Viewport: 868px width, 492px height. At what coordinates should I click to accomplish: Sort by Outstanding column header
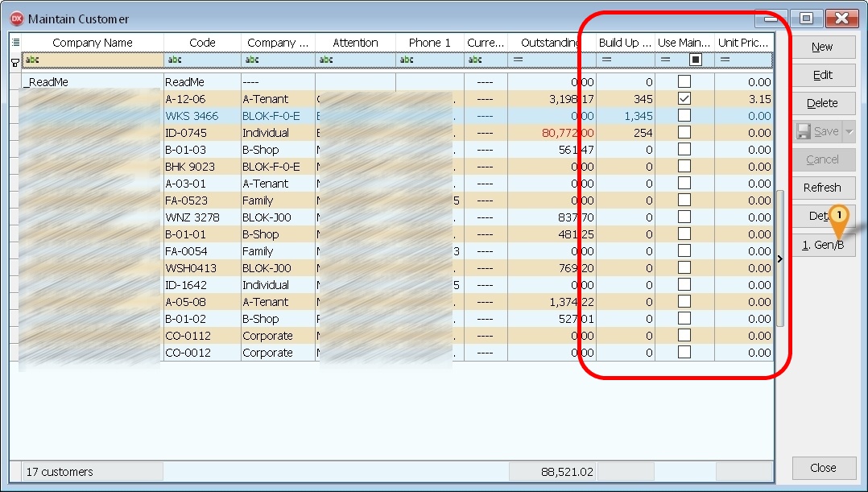click(551, 42)
